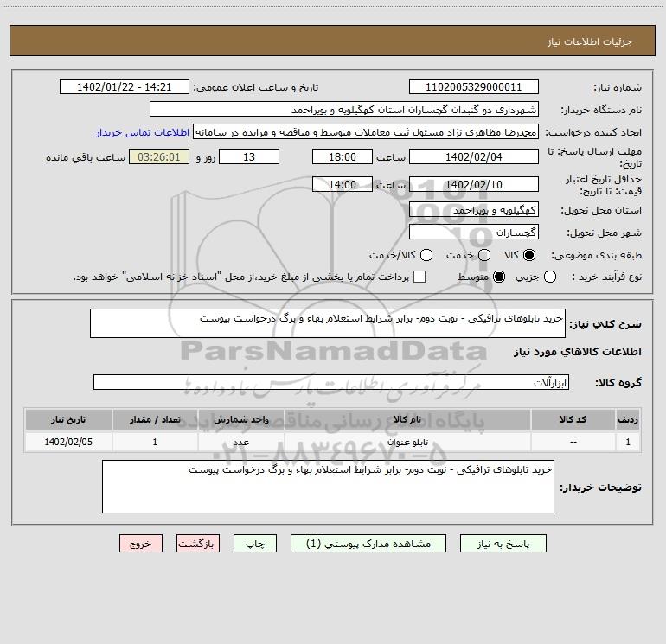Click the تعداد / مقدار column header
Image resolution: width=666 pixels, height=644 pixels.
155,419
